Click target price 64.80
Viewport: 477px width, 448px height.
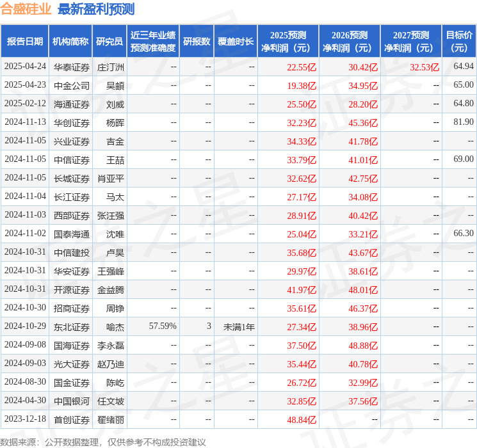coord(464,104)
